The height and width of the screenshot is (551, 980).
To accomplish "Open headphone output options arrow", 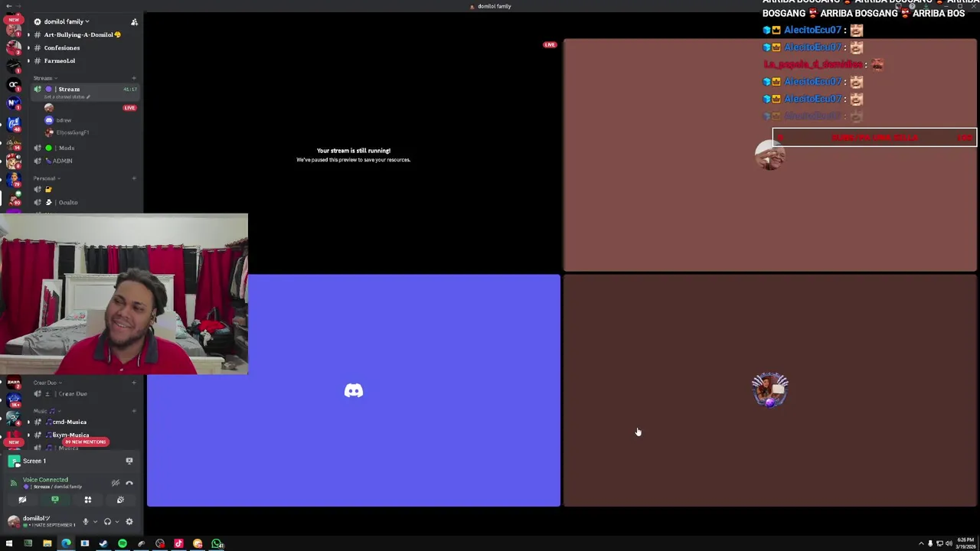I will point(116,522).
